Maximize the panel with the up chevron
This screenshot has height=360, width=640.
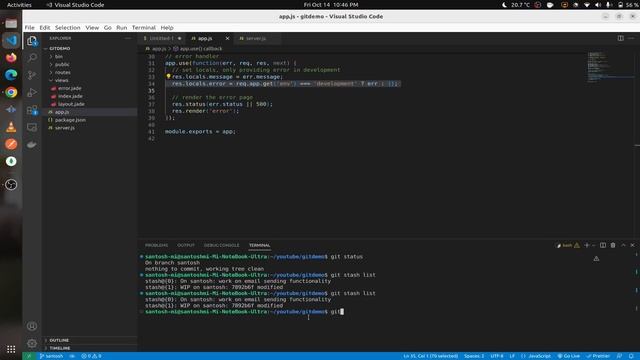623,245
